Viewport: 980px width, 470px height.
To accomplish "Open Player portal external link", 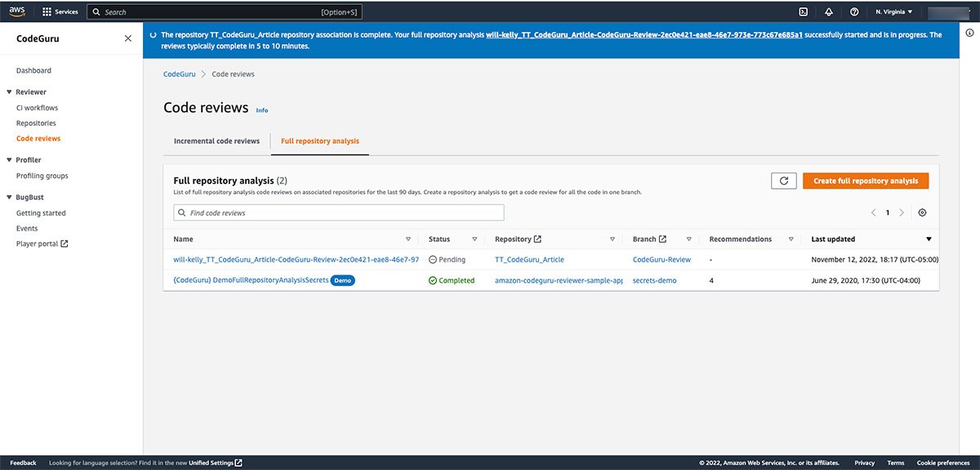I will click(42, 244).
